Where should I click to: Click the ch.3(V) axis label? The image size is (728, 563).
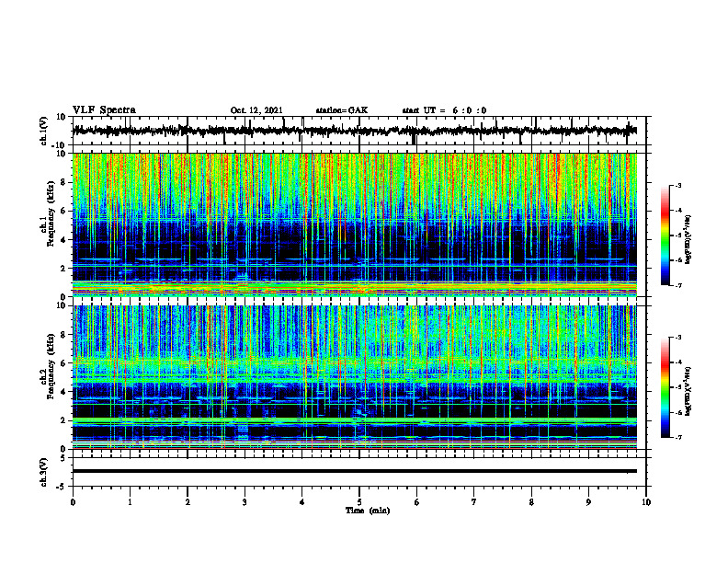coord(44,472)
